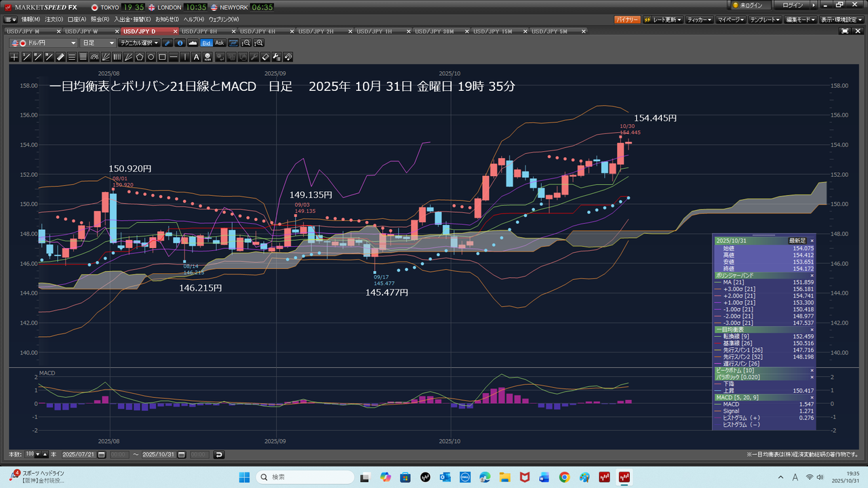Viewport: 868px width, 488px height.
Task: Switch chart price to Bid
Action: point(206,43)
